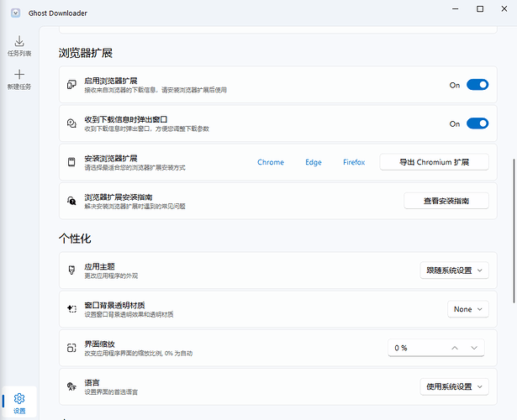517x420 pixels.
Task: Open the Edge extension link
Action: (314, 162)
